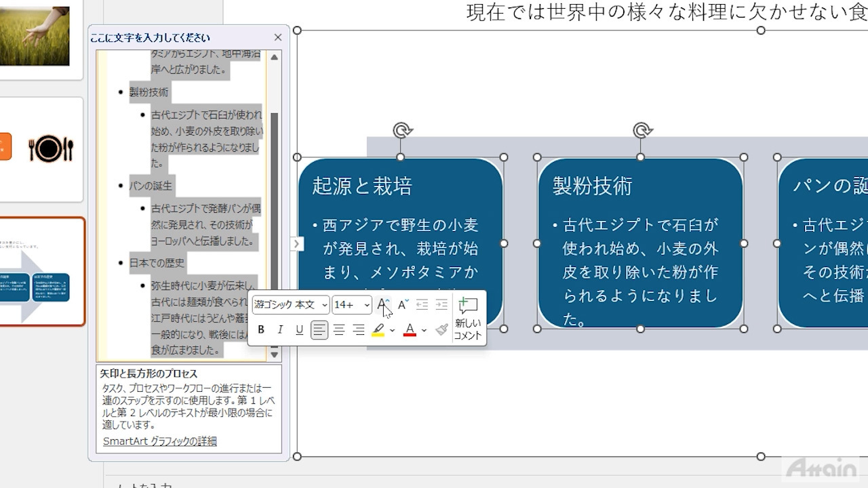The height and width of the screenshot is (488, 868).
Task: Open highlight color dropdown arrow
Action: pos(392,330)
